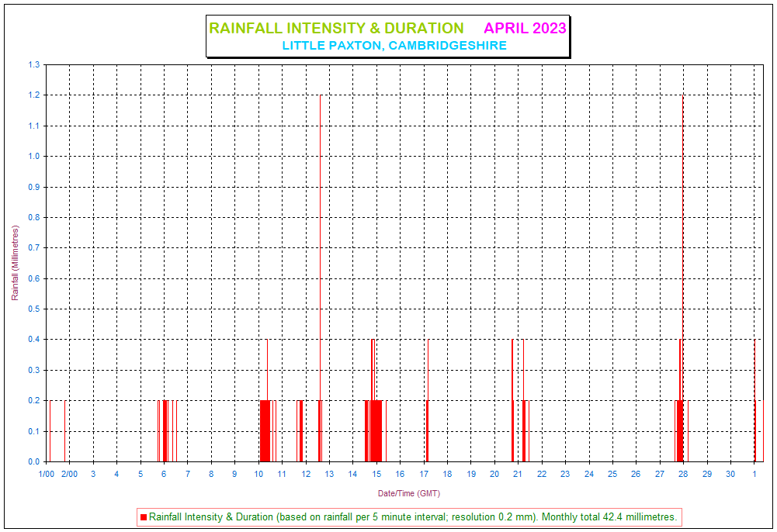Click the day 13 x-axis label
This screenshot has width=777, height=532.
(329, 474)
